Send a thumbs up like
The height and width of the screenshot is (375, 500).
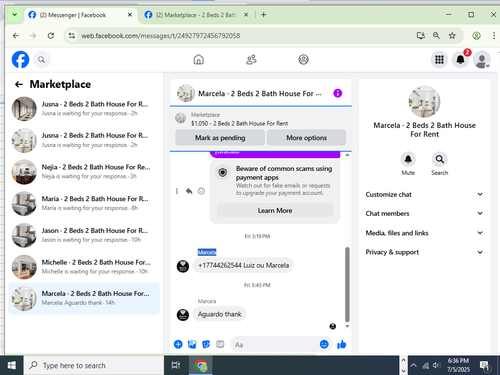tap(342, 344)
